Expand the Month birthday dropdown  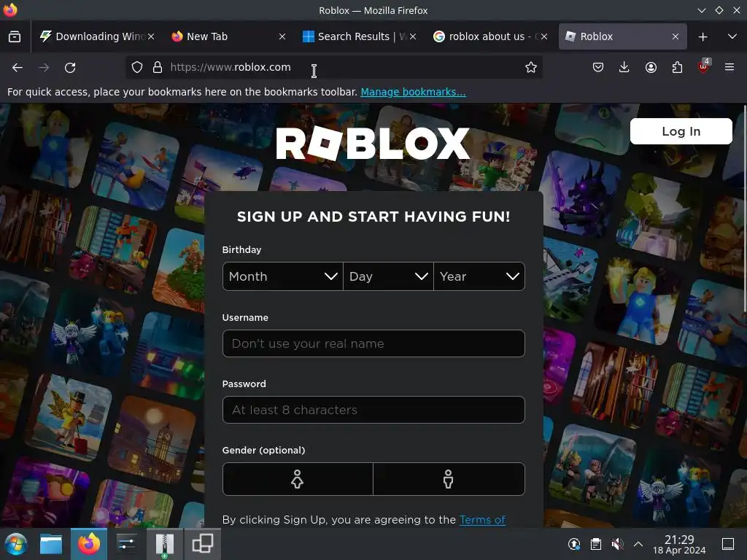point(282,276)
